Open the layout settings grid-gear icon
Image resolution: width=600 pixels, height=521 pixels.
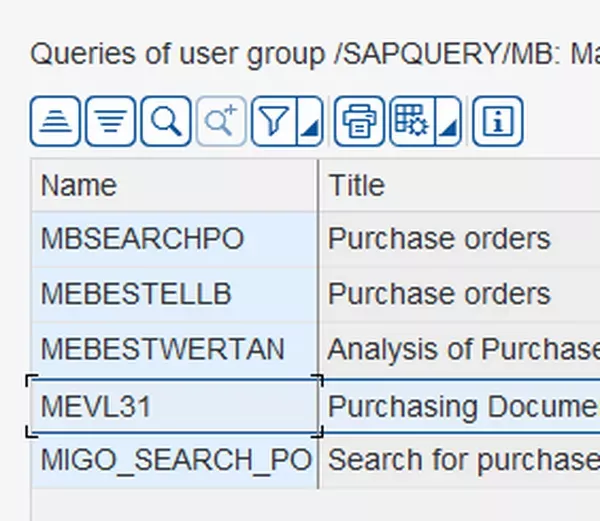(x=412, y=121)
